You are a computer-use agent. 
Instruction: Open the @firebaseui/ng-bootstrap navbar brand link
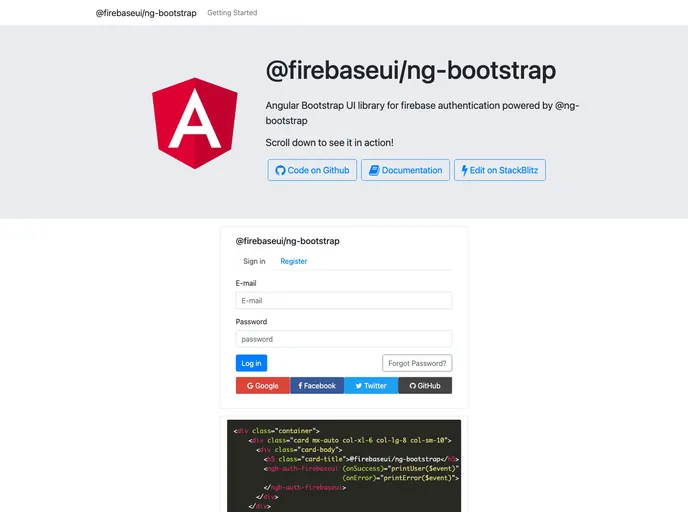tap(146, 13)
